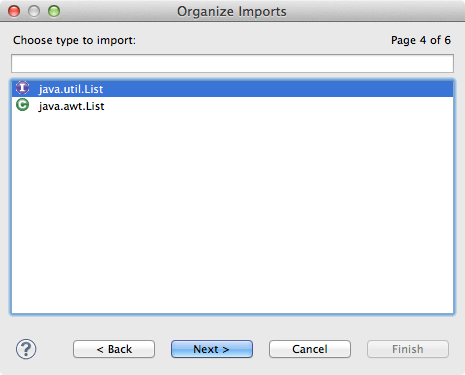Image resolution: width=465 pixels, height=375 pixels.
Task: Cancel the import organization
Action: 310,349
